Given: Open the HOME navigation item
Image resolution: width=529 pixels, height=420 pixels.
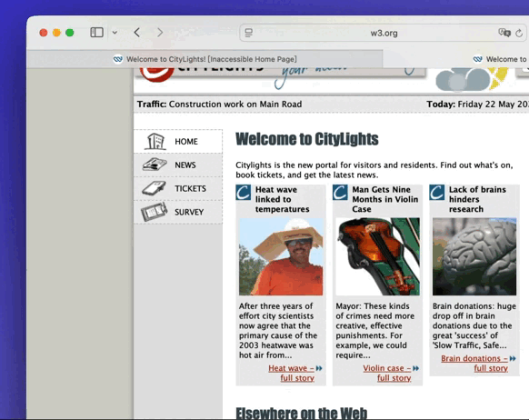Looking at the screenshot, I should [x=178, y=141].
